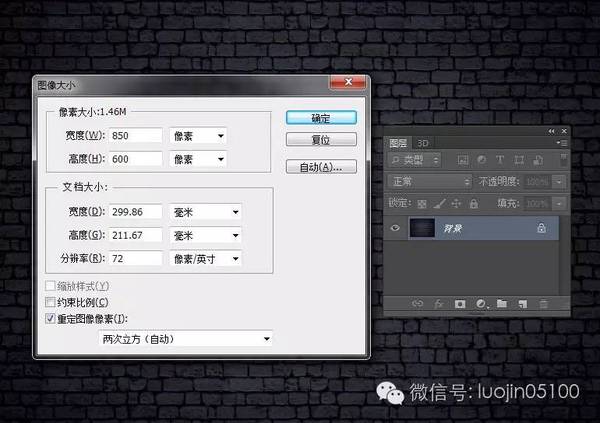600x423 pixels.
Task: Click lock position icon
Action: (x=456, y=204)
